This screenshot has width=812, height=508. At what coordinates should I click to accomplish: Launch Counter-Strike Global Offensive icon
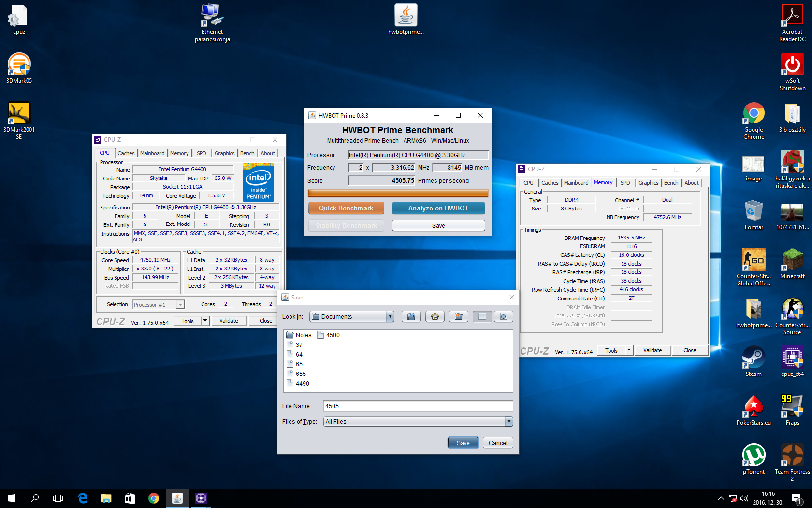click(754, 267)
